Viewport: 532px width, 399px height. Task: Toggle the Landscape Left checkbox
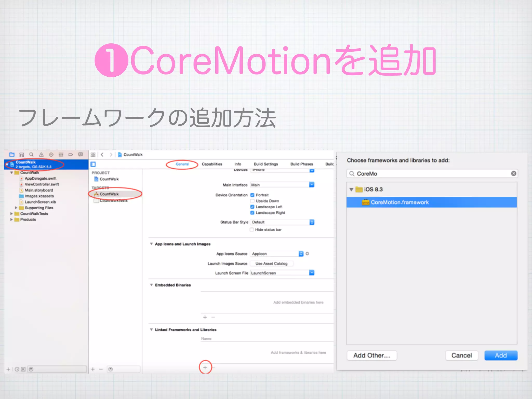(252, 207)
